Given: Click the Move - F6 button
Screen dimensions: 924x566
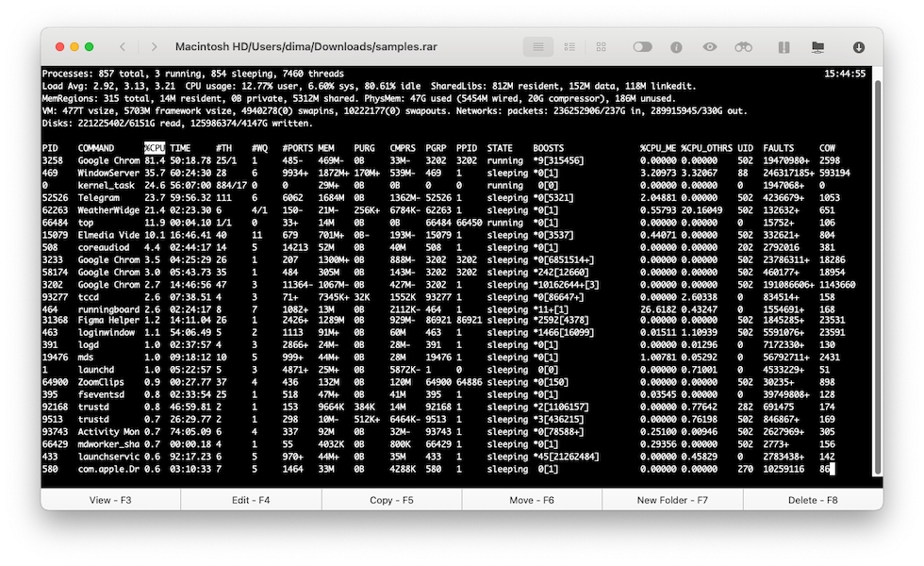Looking at the screenshot, I should click(x=532, y=500).
